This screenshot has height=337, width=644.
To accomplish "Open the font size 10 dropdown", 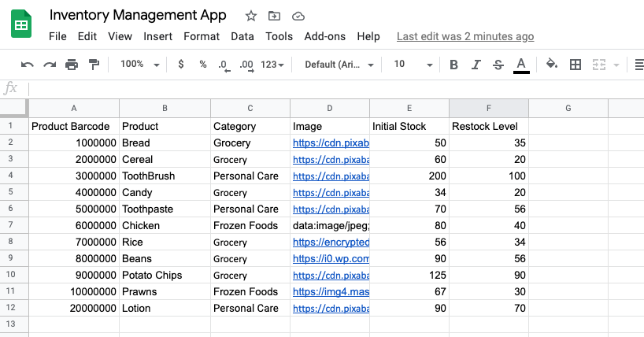I will point(413,64).
